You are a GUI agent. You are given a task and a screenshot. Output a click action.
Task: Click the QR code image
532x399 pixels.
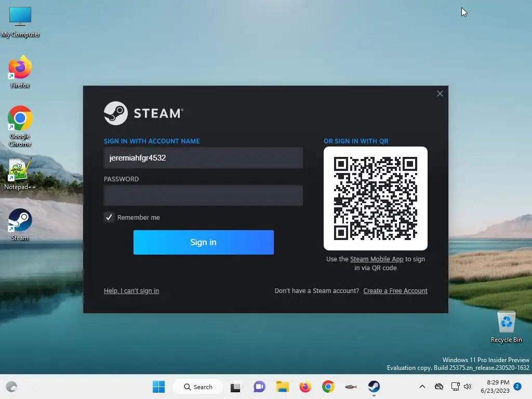(x=376, y=198)
